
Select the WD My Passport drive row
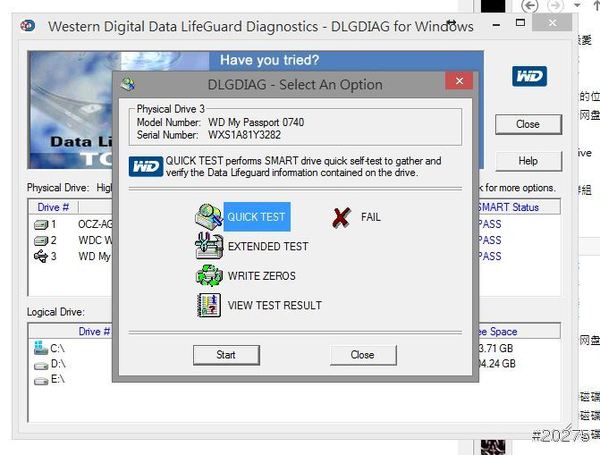click(95, 256)
